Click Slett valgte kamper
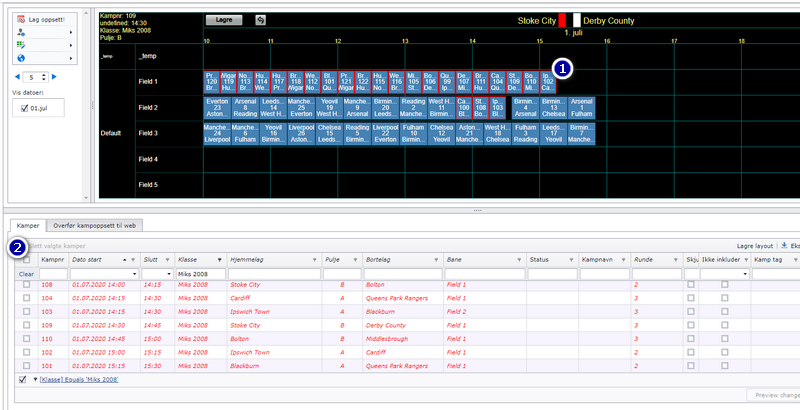This screenshot has width=800, height=410. click(57, 246)
